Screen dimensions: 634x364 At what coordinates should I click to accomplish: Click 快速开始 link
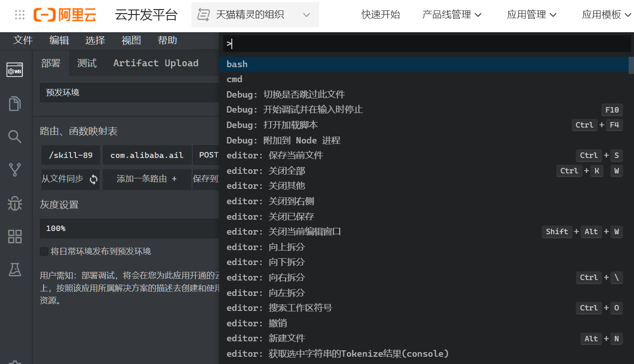[x=381, y=15]
